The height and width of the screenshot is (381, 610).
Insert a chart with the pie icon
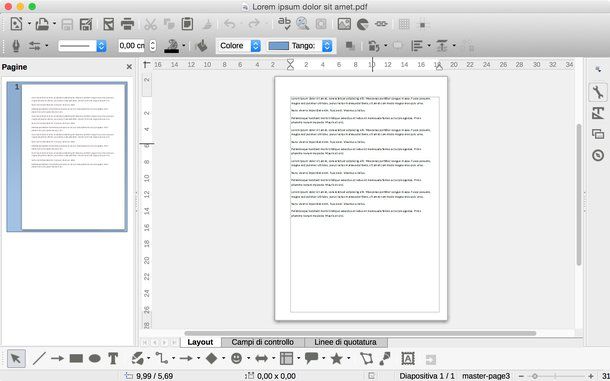tap(363, 24)
